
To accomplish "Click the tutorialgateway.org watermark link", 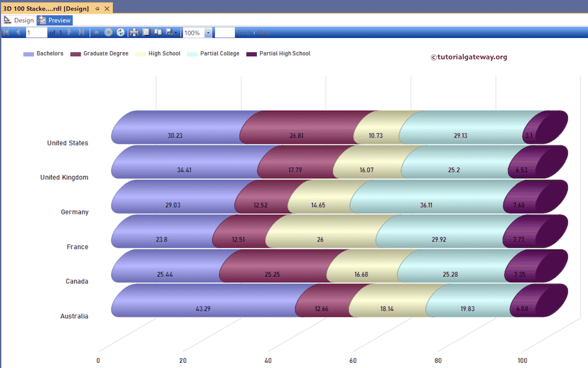I will pyautogui.click(x=469, y=57).
